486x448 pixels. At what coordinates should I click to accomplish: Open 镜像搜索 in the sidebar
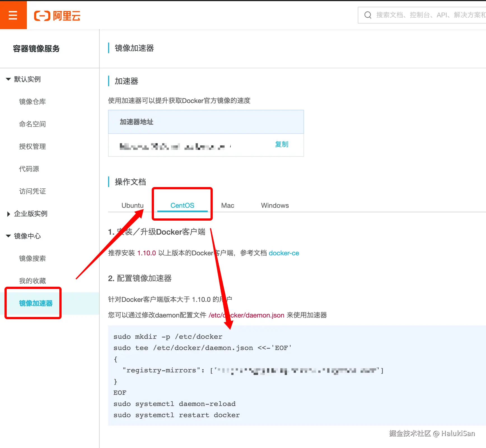coord(32,258)
